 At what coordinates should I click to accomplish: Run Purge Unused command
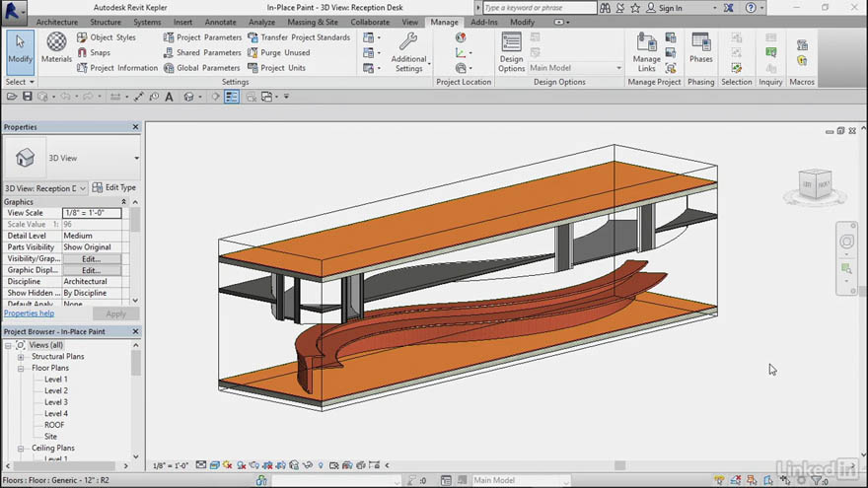coord(278,52)
